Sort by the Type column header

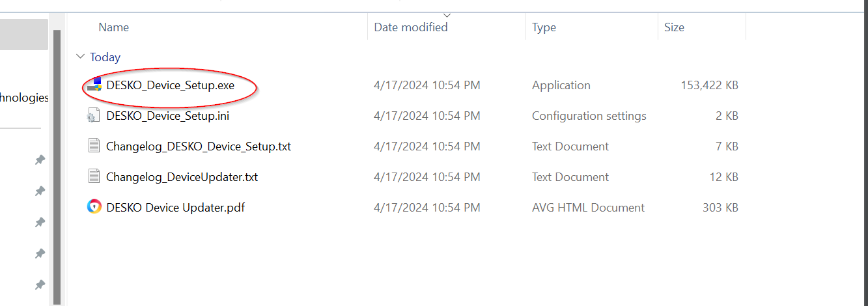coord(544,27)
